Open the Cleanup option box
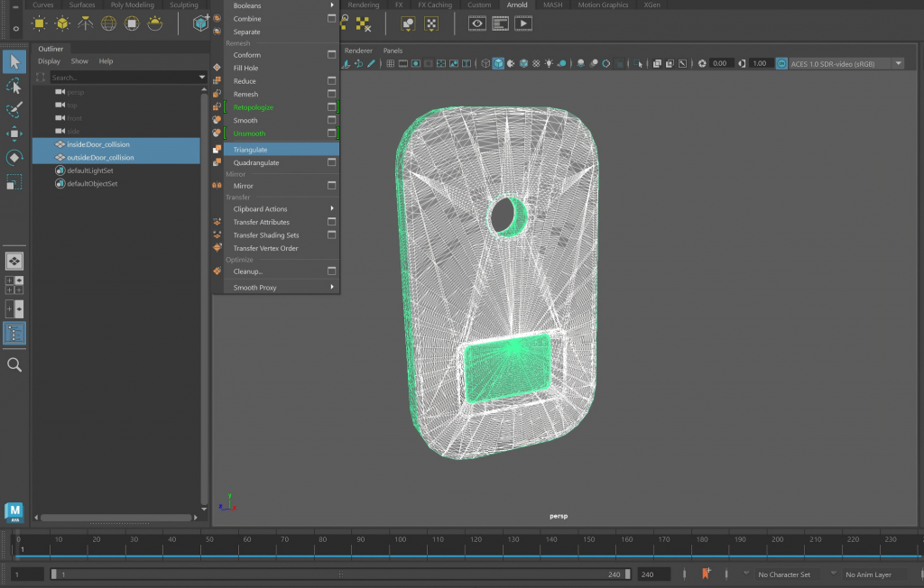 coord(332,271)
